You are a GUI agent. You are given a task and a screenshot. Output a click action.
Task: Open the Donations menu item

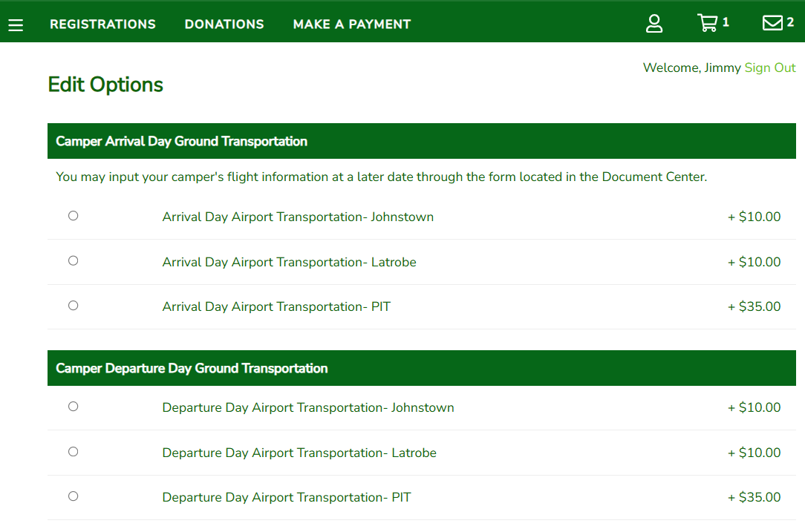224,24
